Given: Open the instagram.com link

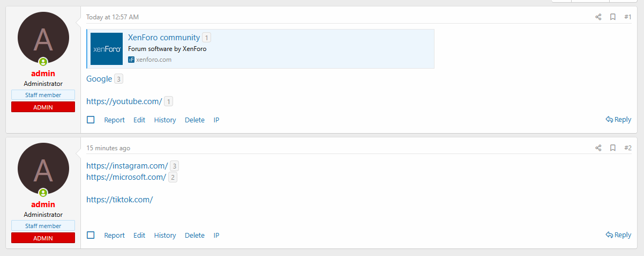Looking at the screenshot, I should (127, 166).
